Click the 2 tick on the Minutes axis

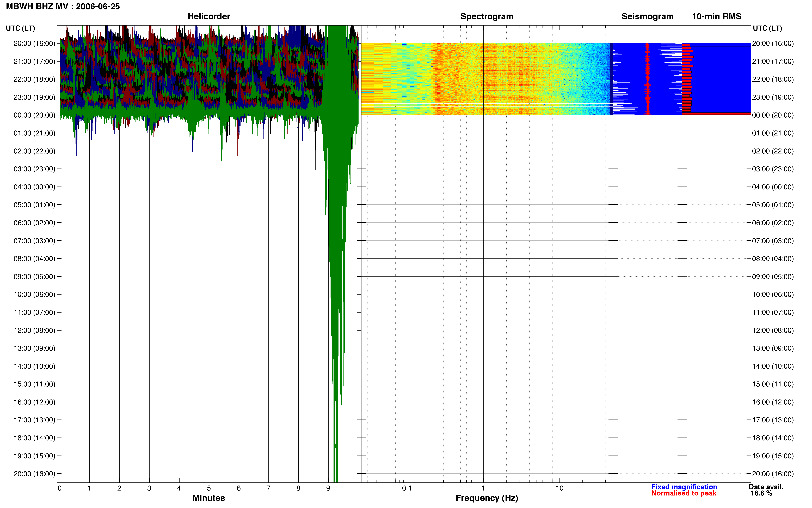click(119, 488)
